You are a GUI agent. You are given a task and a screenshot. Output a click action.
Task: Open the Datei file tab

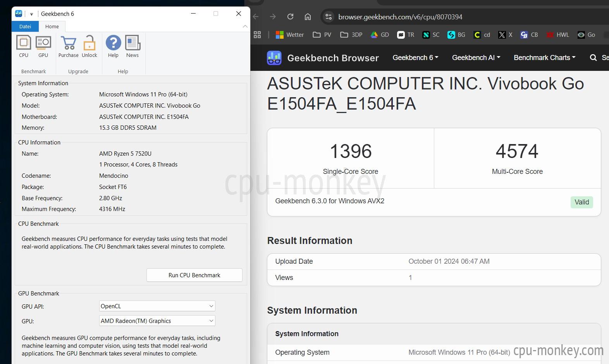[x=25, y=26]
